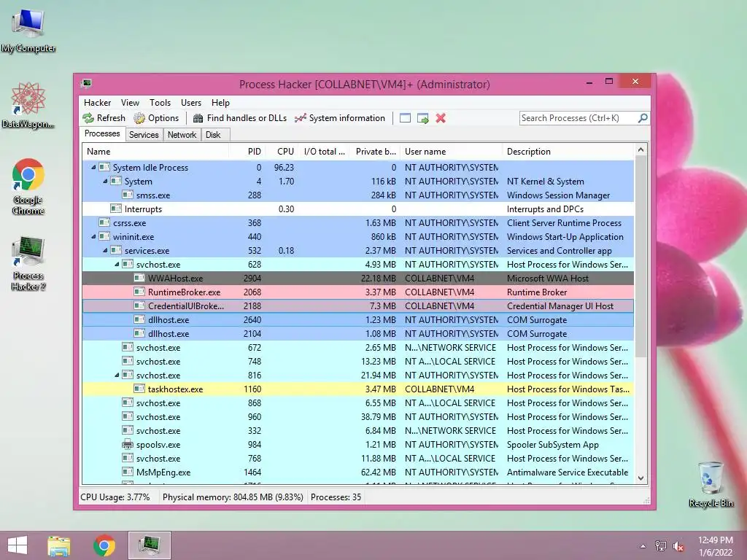Viewport: 747px width, 560px height.
Task: Show hidden tray icons arrow
Action: click(643, 546)
